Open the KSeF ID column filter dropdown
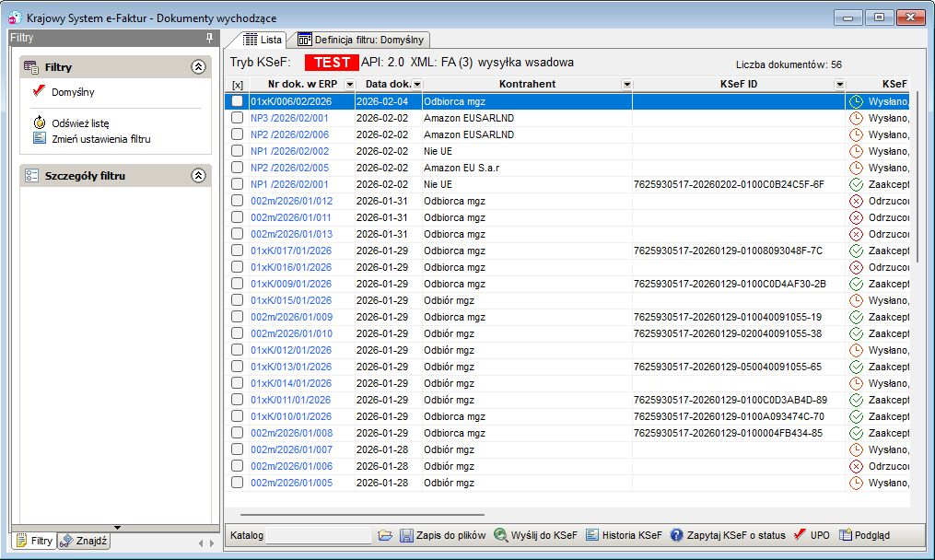Image resolution: width=935 pixels, height=560 pixels. pyautogui.click(x=839, y=85)
